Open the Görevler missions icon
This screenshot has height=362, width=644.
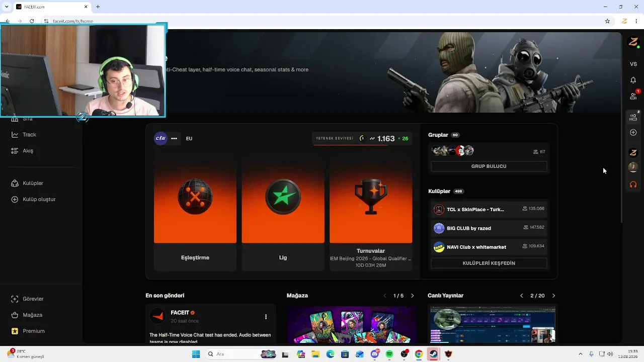coord(15,299)
